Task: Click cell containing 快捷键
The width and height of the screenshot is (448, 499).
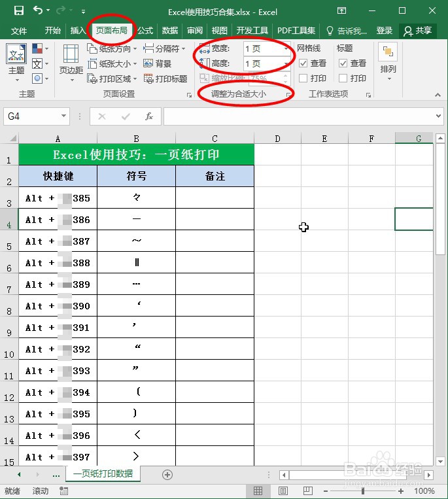Action: click(x=58, y=176)
